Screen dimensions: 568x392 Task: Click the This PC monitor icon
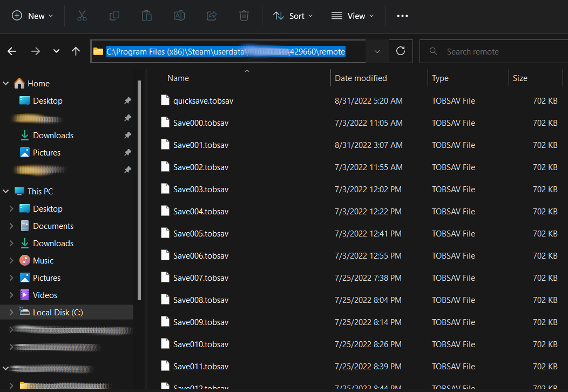19,191
